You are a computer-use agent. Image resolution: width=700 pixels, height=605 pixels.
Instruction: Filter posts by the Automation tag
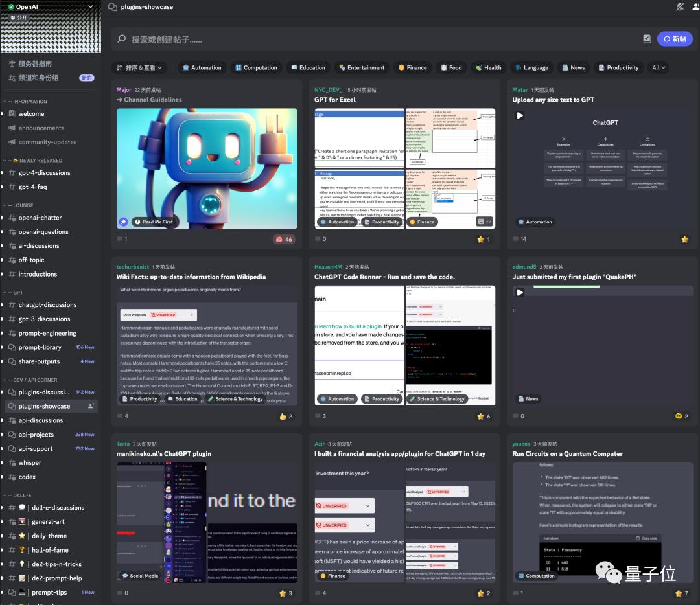(x=202, y=67)
